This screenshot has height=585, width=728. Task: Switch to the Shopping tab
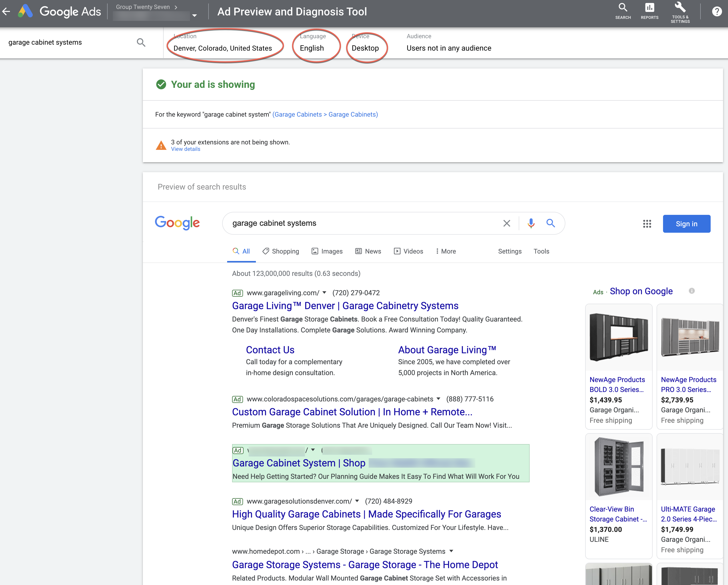pyautogui.click(x=281, y=251)
